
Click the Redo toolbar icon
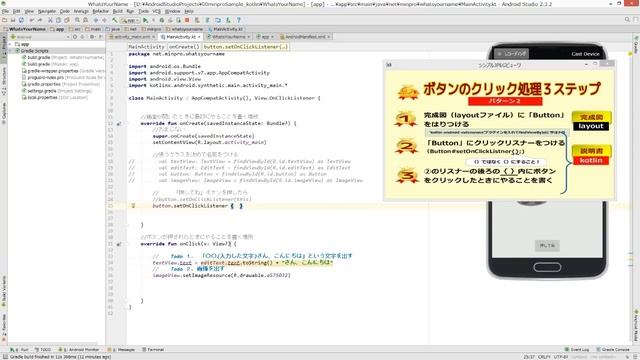(40, 20)
